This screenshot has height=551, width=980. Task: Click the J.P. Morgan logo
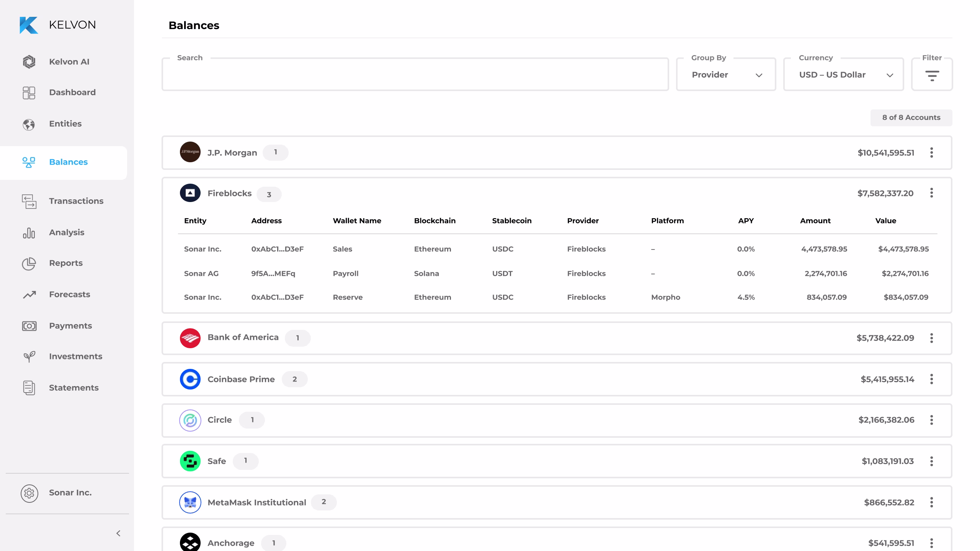click(190, 152)
